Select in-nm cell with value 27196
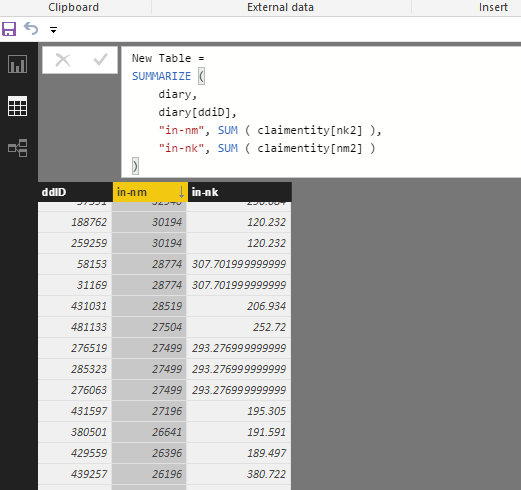The image size is (521, 490). pos(149,411)
